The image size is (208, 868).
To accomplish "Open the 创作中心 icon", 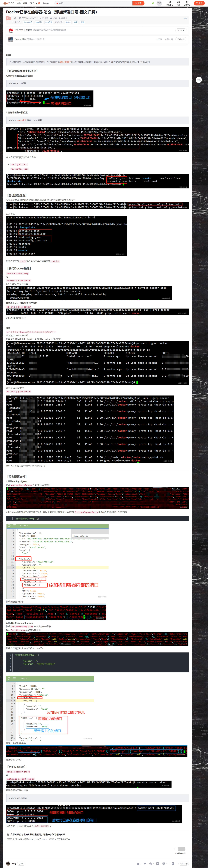I will coord(187,3).
